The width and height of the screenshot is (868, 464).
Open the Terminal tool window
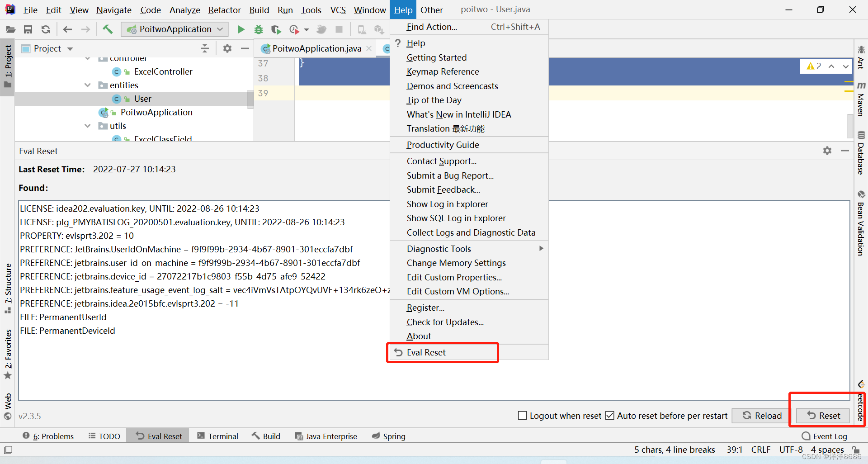[x=217, y=436]
